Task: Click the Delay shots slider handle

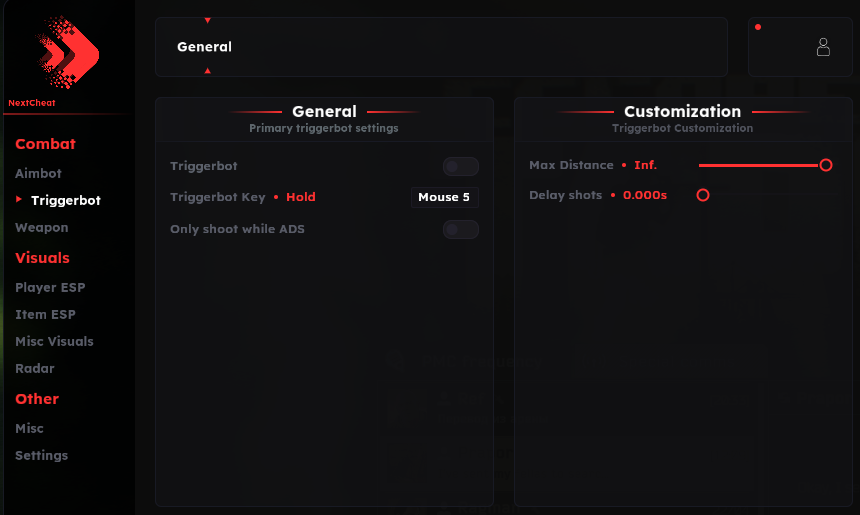Action: point(703,195)
